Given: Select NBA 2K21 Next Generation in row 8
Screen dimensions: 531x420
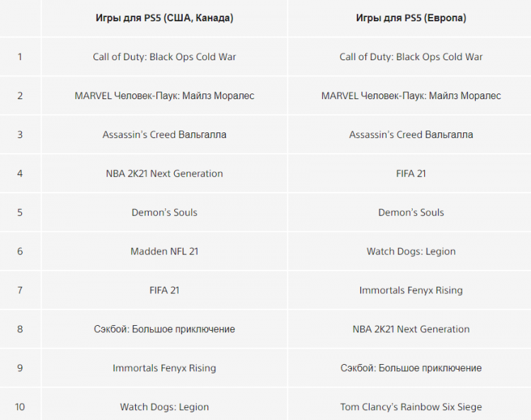Looking at the screenshot, I should 411,329.
